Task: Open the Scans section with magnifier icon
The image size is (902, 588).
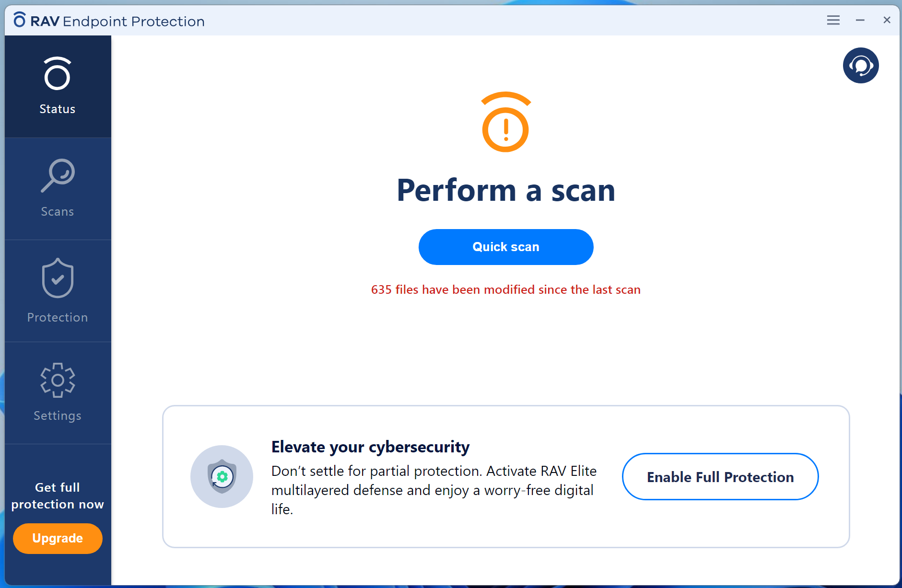Action: 57,175
